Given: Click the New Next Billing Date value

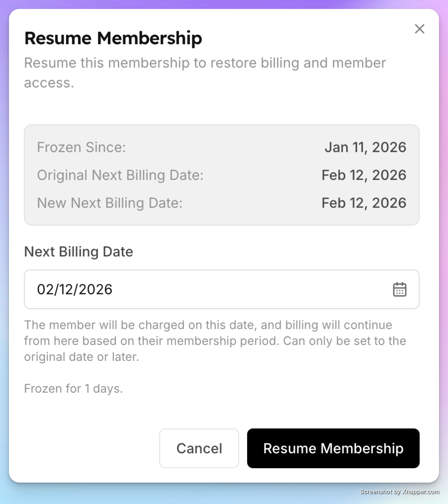Looking at the screenshot, I should click(x=364, y=203).
